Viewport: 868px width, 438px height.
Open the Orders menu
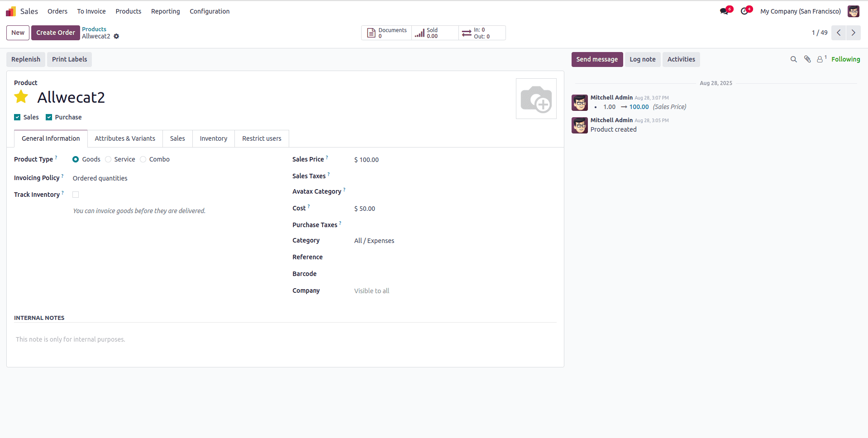coord(57,11)
